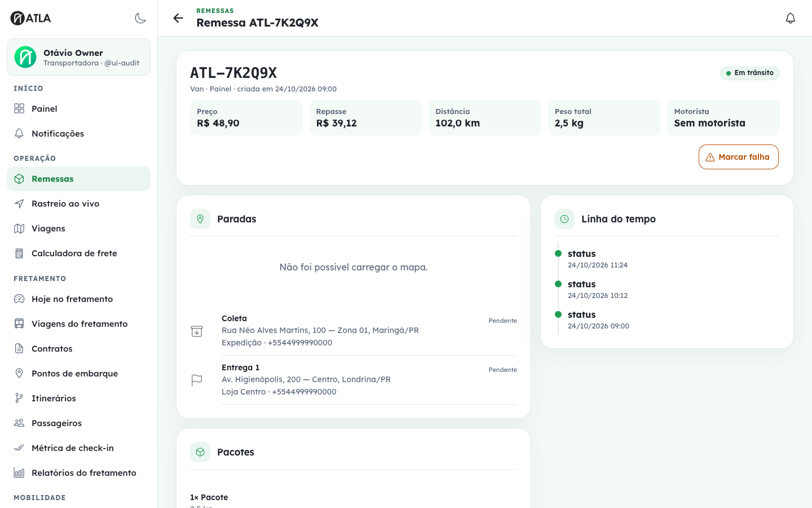Click Pendente status on Coleta row
Viewport: 812px width, 508px height.
click(x=502, y=321)
